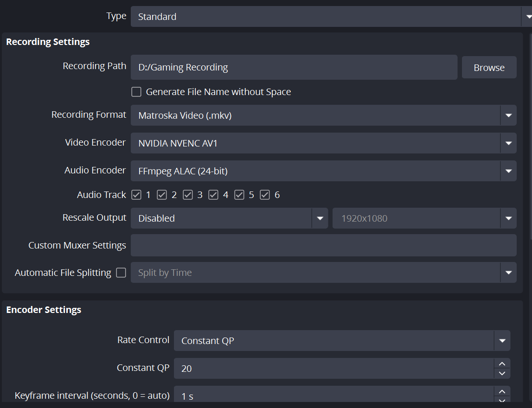Toggle audio track 6 checkbox
532x408 pixels.
(x=265, y=195)
